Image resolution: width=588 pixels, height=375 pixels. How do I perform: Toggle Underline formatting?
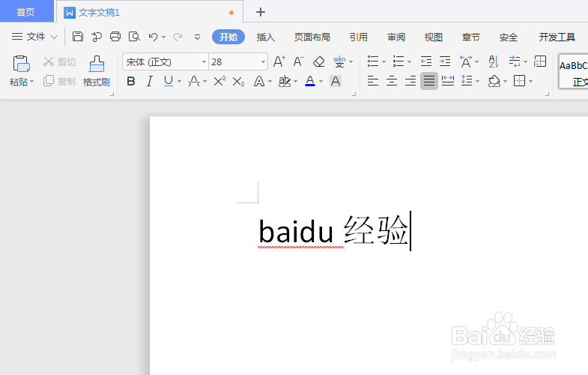point(169,81)
